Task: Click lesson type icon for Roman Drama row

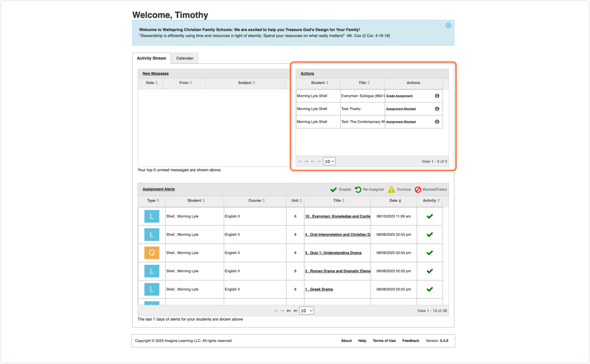Action: pos(151,271)
